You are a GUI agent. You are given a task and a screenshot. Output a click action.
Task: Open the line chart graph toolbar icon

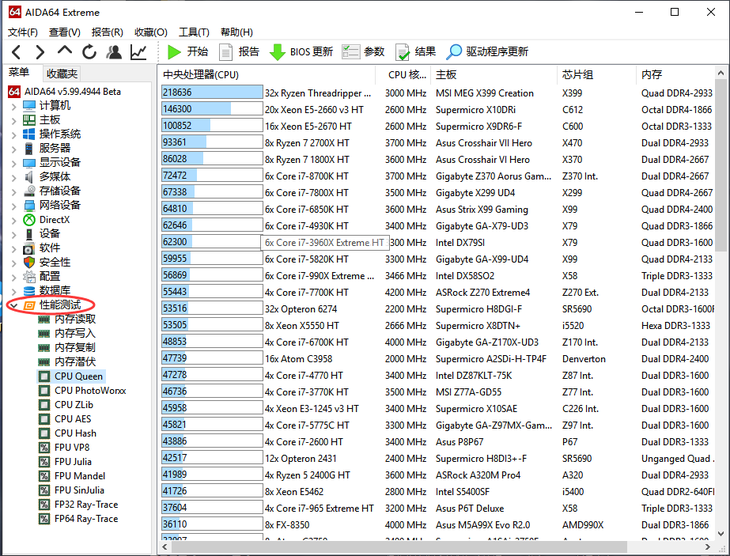(138, 52)
